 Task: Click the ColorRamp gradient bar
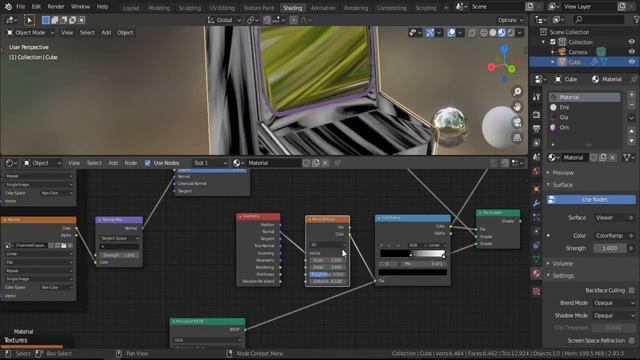[x=412, y=254]
